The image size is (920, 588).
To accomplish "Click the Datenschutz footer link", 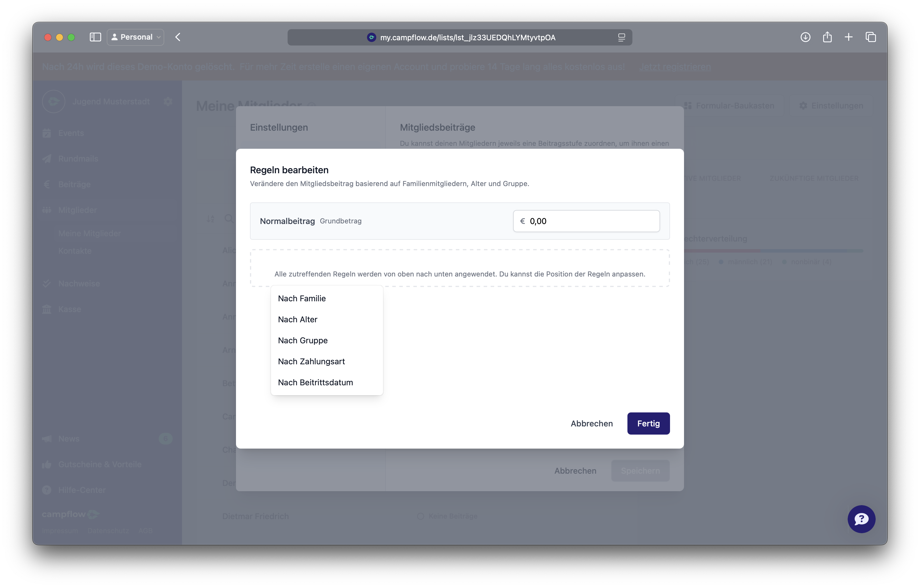I will pos(108,531).
